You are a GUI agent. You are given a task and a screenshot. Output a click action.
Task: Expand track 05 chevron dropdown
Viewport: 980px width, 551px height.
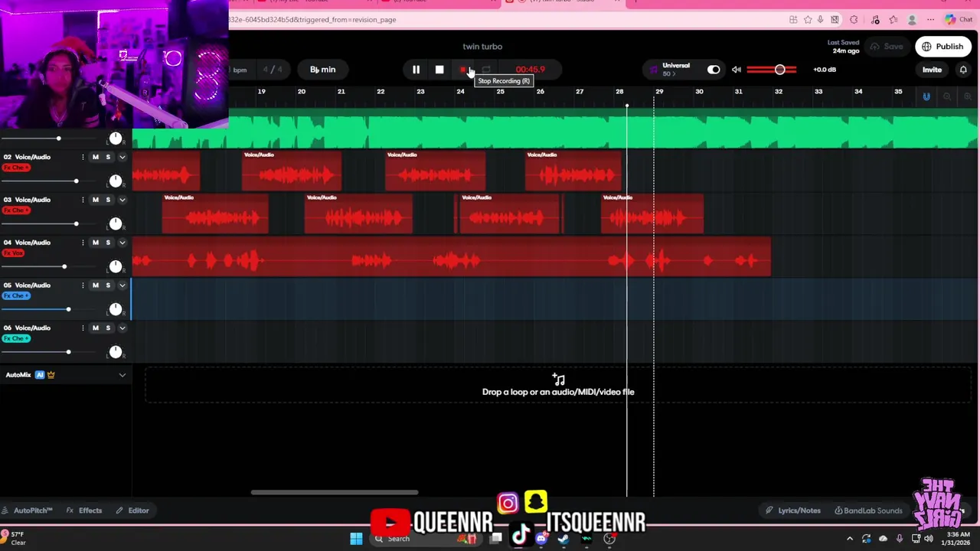pyautogui.click(x=122, y=285)
